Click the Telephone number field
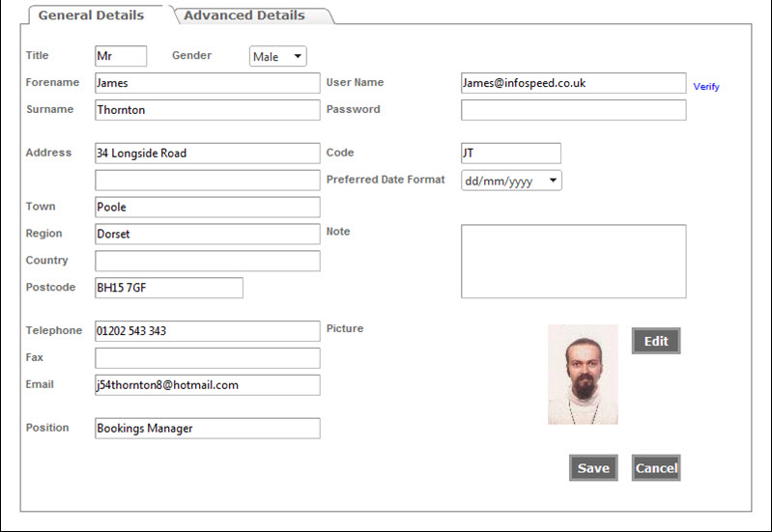Screen dimensions: 772x532 click(x=207, y=331)
